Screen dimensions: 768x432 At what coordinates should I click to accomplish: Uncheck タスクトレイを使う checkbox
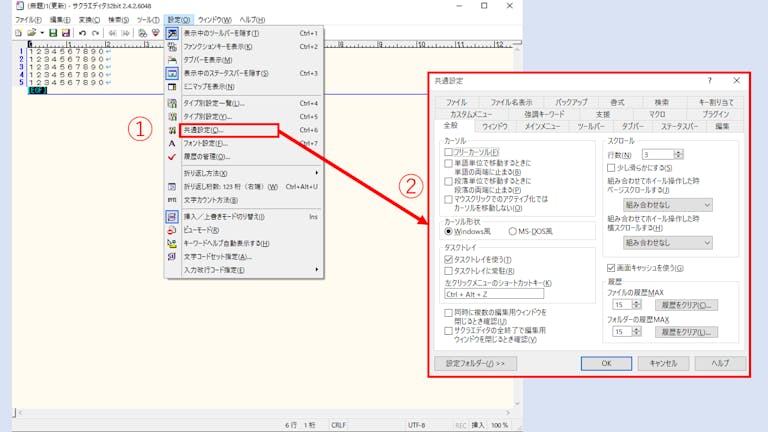pyautogui.click(x=448, y=260)
